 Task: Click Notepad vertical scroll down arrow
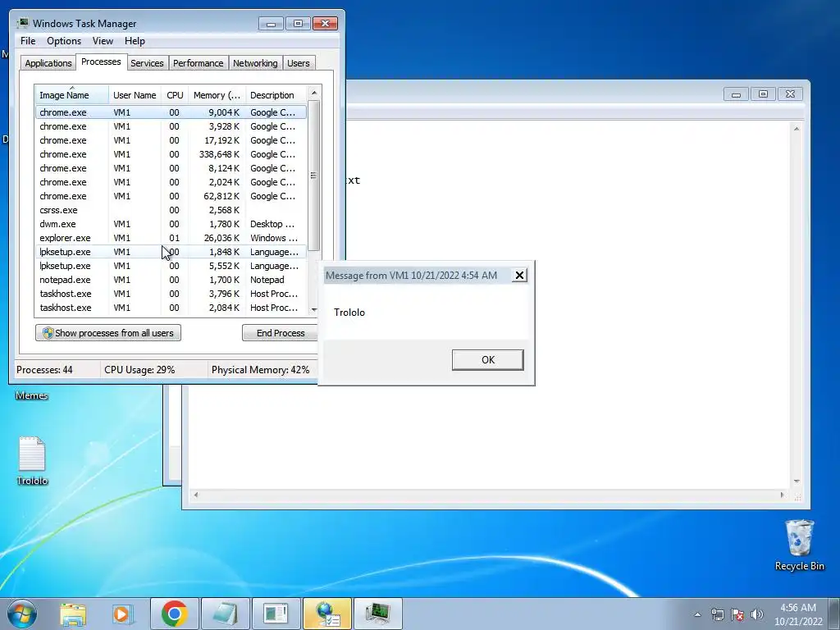click(x=797, y=481)
